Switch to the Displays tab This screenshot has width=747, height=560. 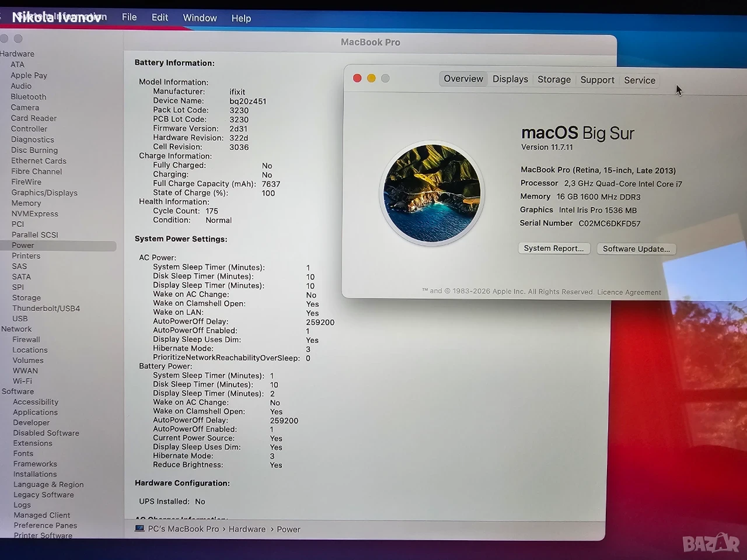click(510, 79)
